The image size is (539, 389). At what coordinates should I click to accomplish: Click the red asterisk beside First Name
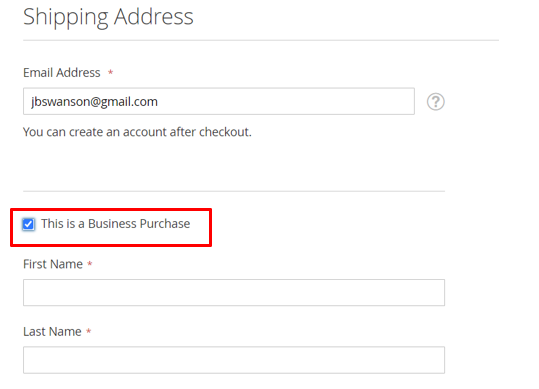click(90, 264)
